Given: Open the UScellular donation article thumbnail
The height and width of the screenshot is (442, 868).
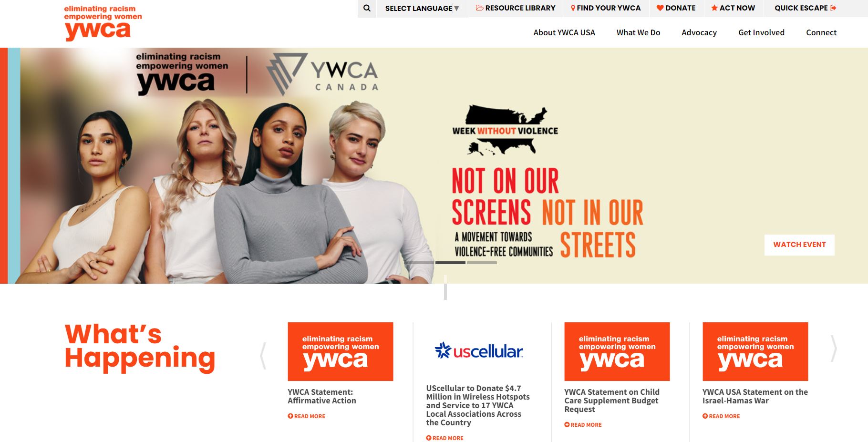Looking at the screenshot, I should click(479, 351).
